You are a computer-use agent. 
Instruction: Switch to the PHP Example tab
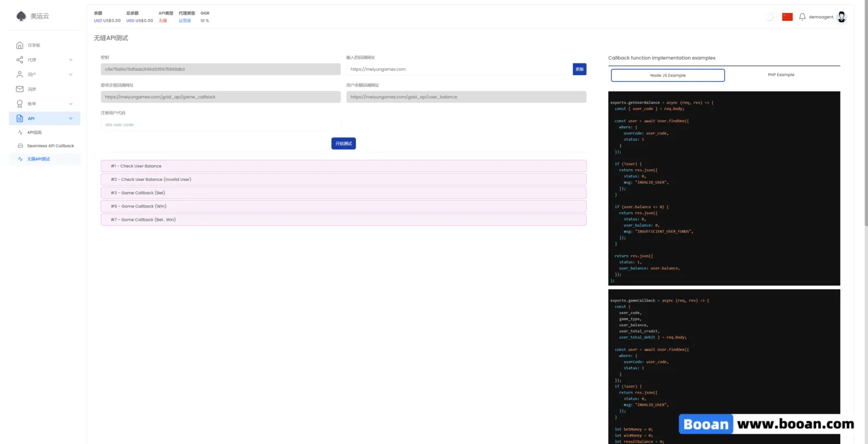(x=781, y=75)
